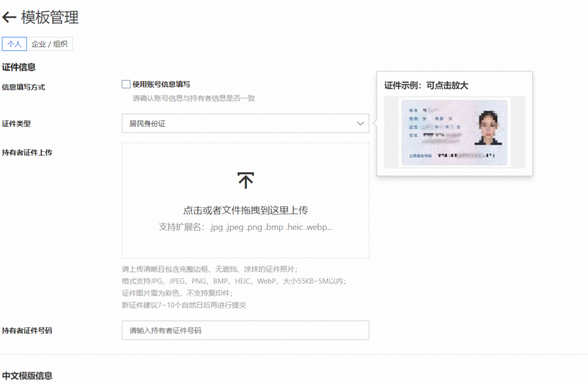Viewport: 588px width, 384px height.
Task: Click the upload arrow icon in the drop zone
Action: [x=245, y=181]
